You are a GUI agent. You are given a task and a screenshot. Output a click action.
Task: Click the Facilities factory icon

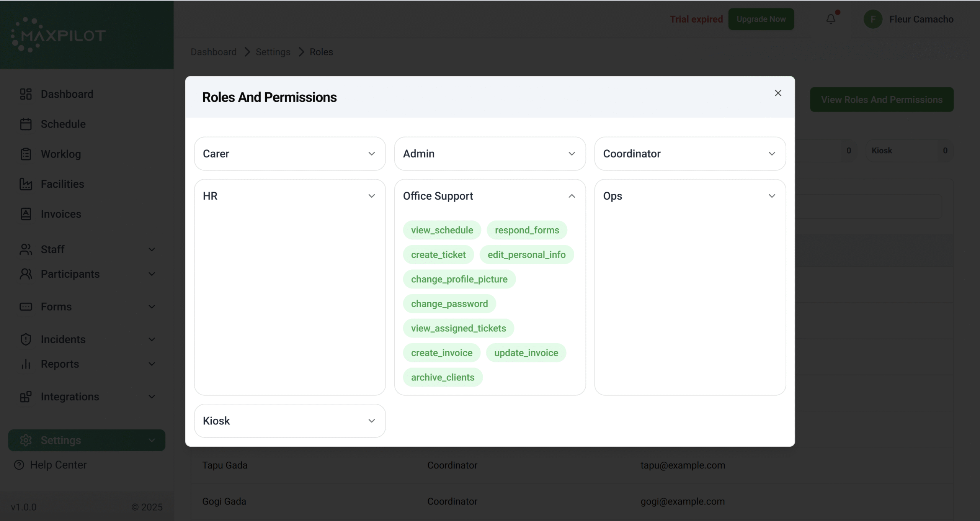26,184
